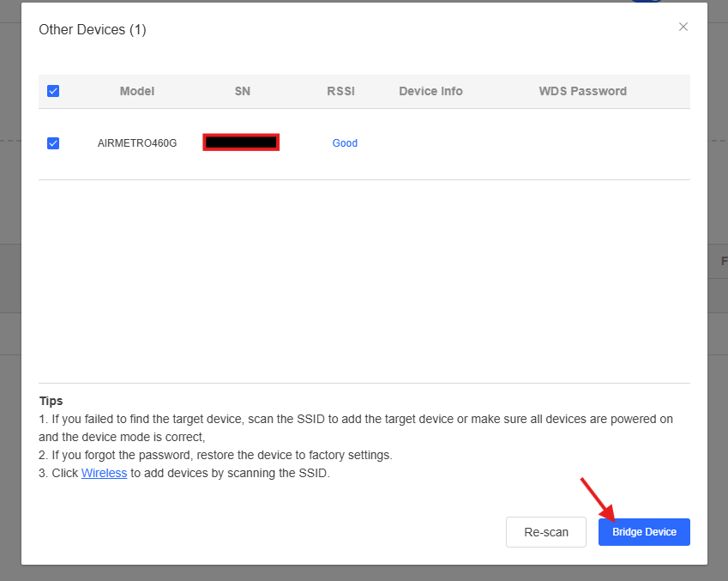Toggle the select-all checkbox in table header
Screen dimensions: 728x581
[53, 91]
